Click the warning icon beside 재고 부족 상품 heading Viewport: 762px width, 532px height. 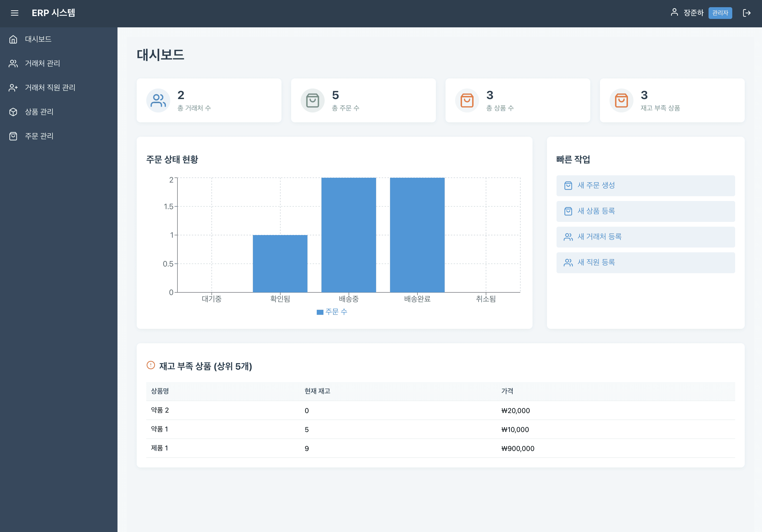[151, 365]
